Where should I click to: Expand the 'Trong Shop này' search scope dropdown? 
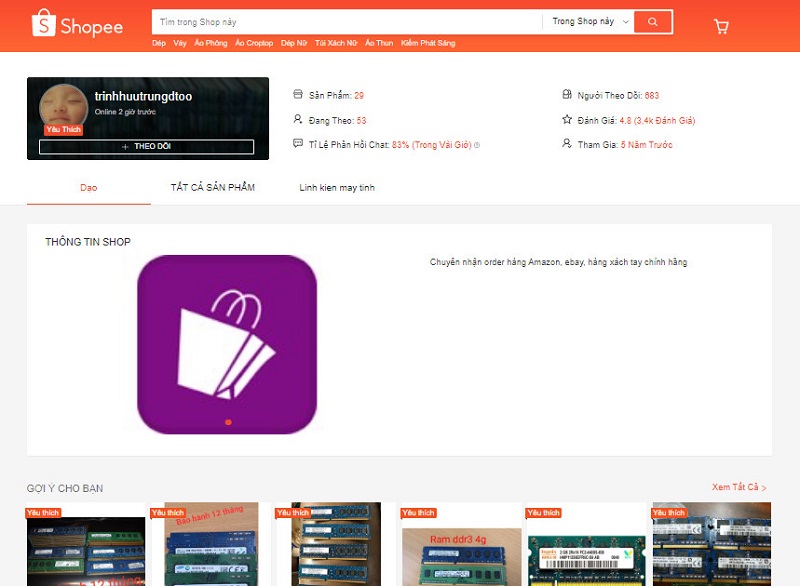[590, 21]
